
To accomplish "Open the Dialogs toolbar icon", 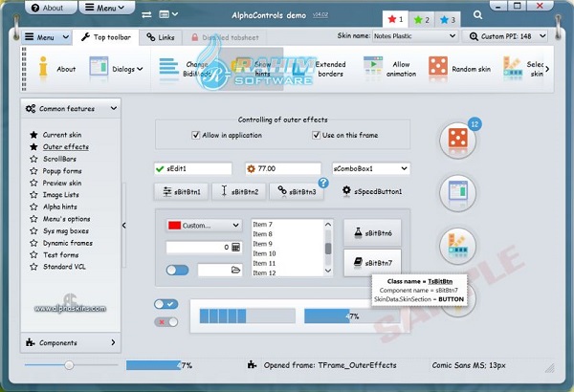I will pos(99,67).
